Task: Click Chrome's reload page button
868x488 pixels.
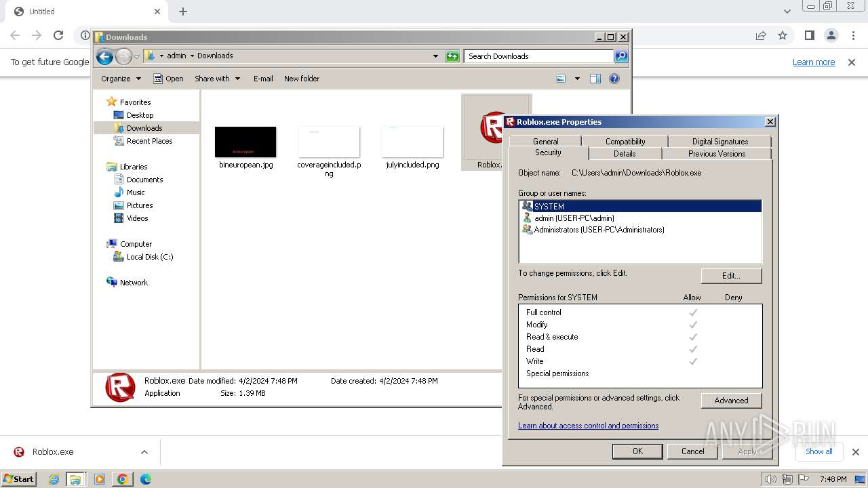Action: coord(58,35)
